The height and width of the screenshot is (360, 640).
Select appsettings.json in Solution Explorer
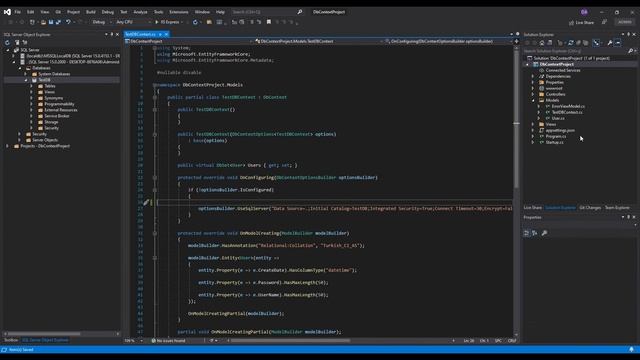pos(560,131)
